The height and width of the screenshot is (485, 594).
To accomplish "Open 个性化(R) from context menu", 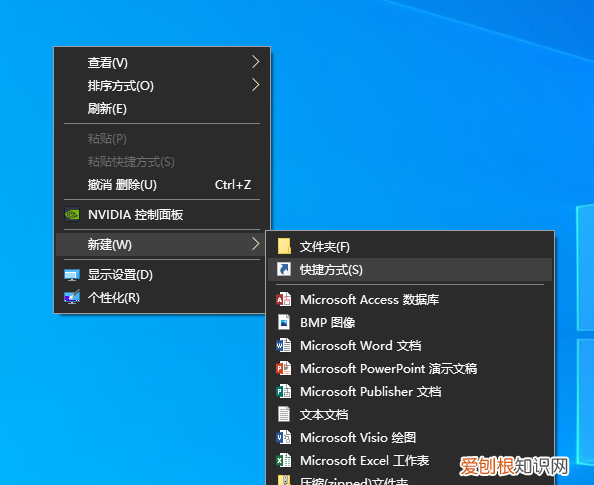I will [x=161, y=297].
